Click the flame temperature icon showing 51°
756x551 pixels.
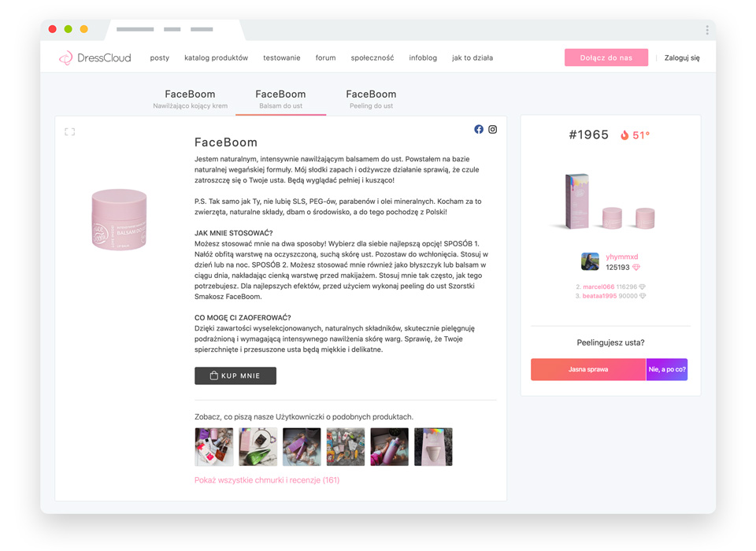tap(624, 135)
